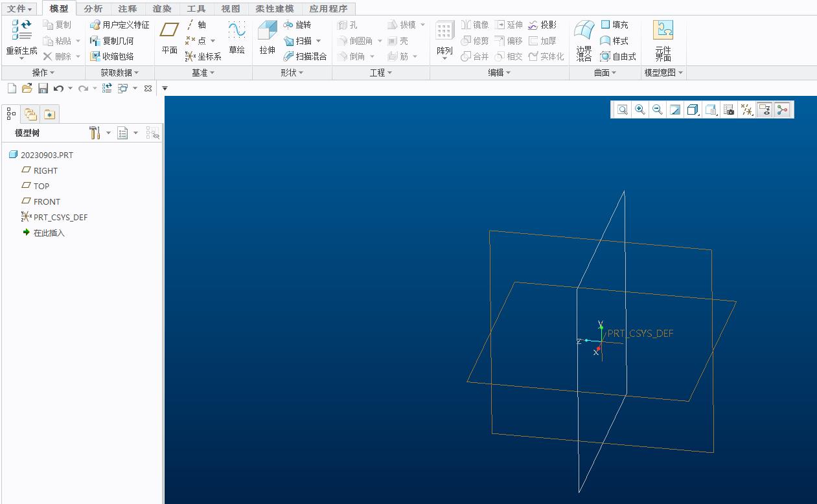Select the Model Tree navigator tab icon

click(11, 114)
